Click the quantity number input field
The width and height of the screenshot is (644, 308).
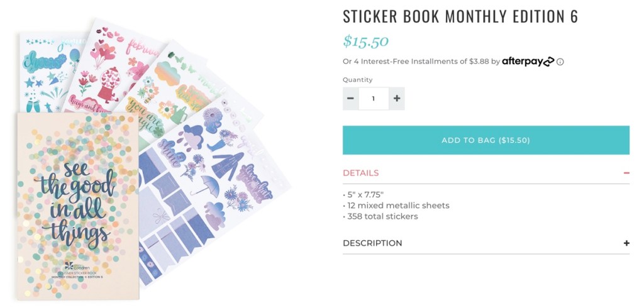374,99
